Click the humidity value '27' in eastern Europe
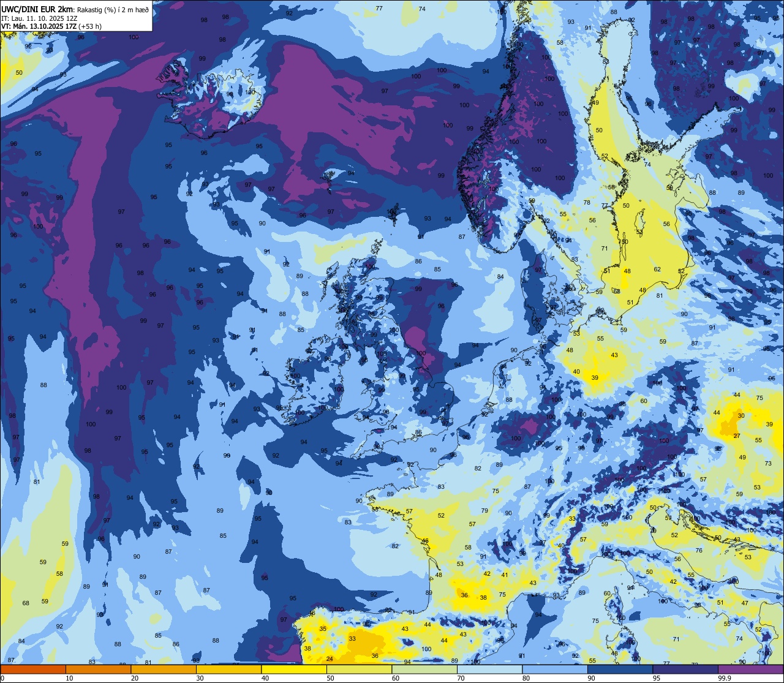This screenshot has height=683, width=784. [x=737, y=437]
